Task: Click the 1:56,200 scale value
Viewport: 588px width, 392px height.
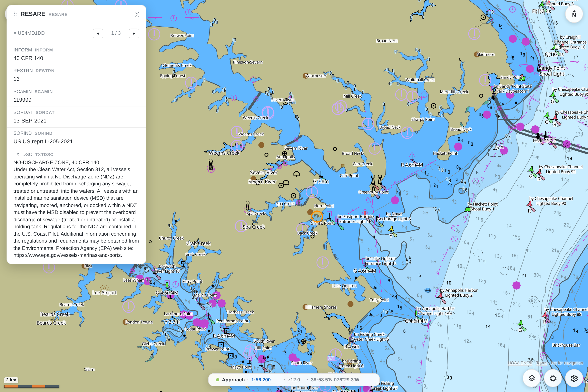Action: point(261,380)
